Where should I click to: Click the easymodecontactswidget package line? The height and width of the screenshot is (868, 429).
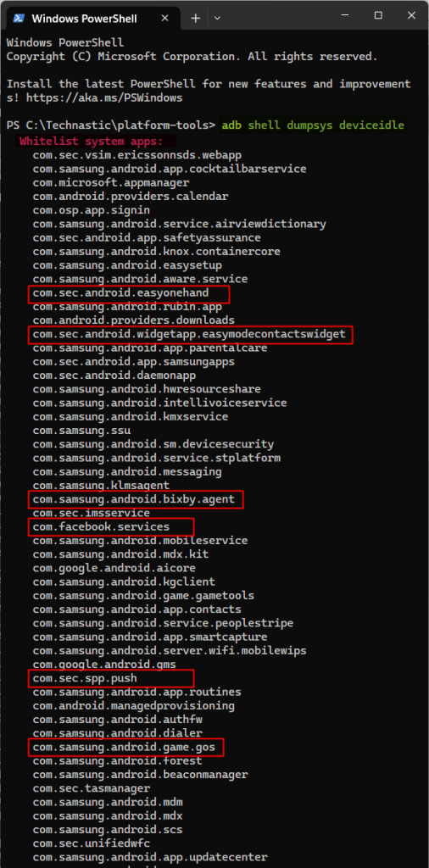(x=190, y=334)
